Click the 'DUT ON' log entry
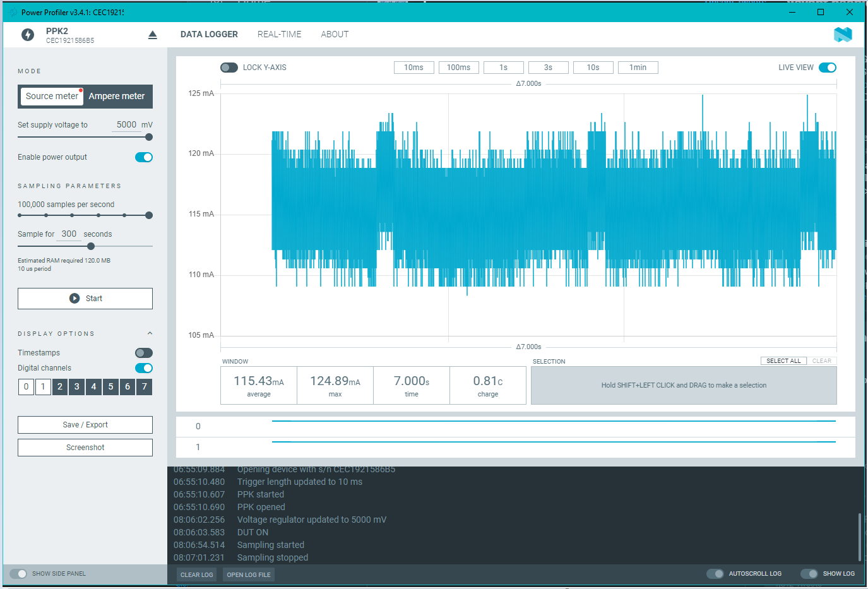 (x=253, y=532)
